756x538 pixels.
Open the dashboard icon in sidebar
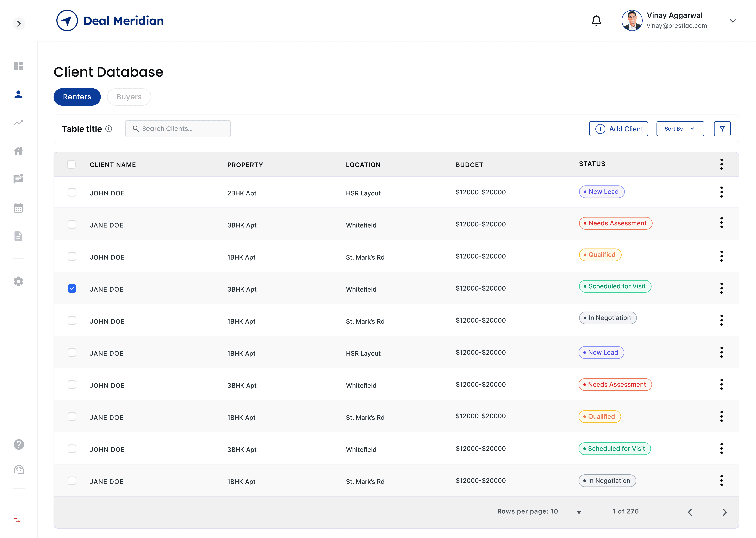tap(19, 66)
